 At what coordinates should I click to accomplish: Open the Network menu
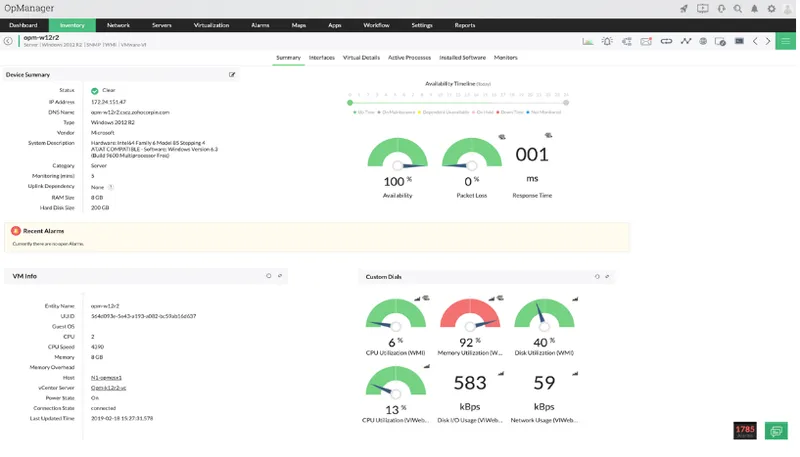point(118,25)
